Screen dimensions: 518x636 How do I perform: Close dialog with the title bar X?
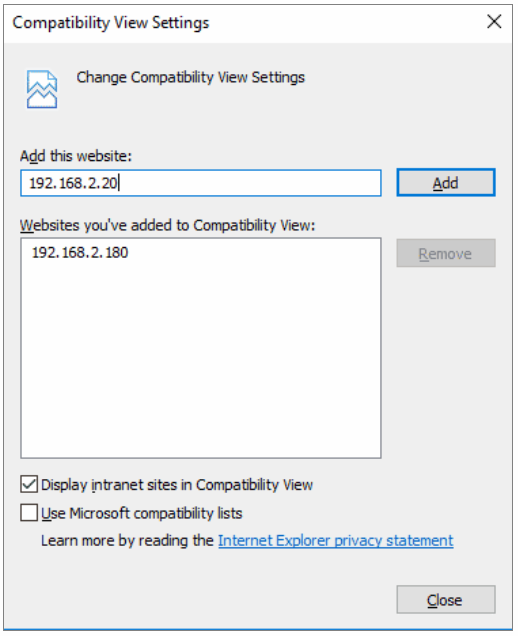pyautogui.click(x=494, y=21)
